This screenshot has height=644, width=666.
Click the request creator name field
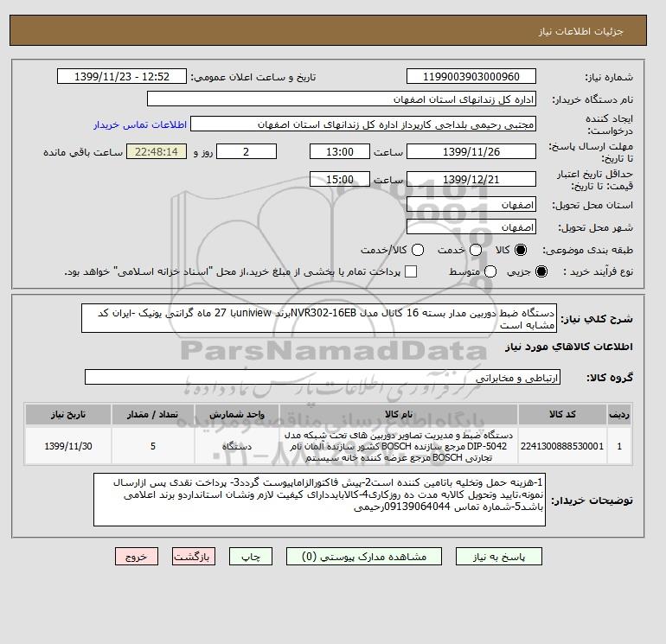(363, 124)
